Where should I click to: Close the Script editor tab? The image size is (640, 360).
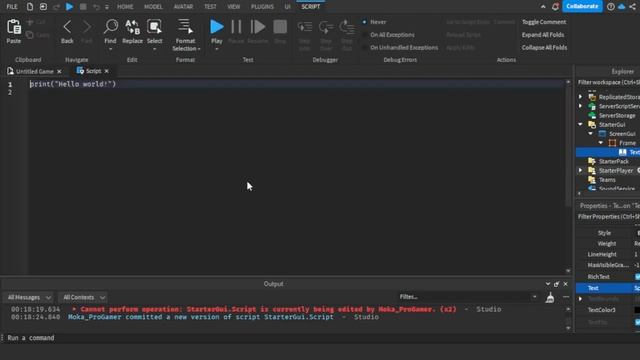point(107,71)
